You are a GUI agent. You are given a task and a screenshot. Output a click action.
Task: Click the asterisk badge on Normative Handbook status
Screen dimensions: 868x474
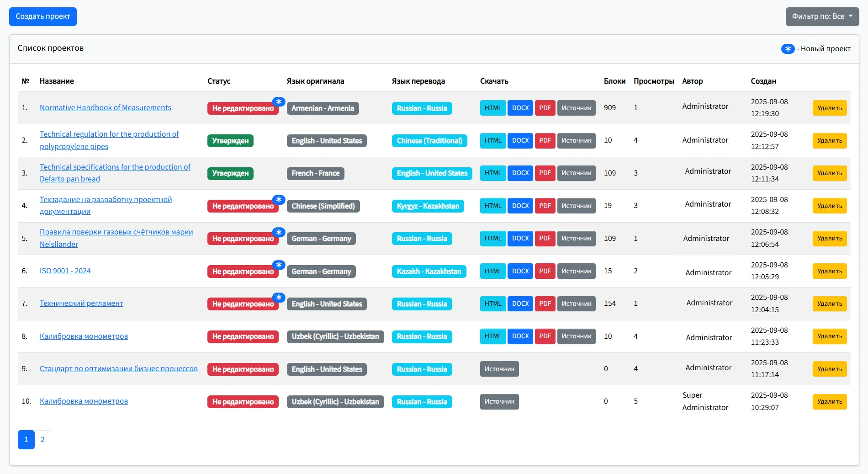point(279,102)
